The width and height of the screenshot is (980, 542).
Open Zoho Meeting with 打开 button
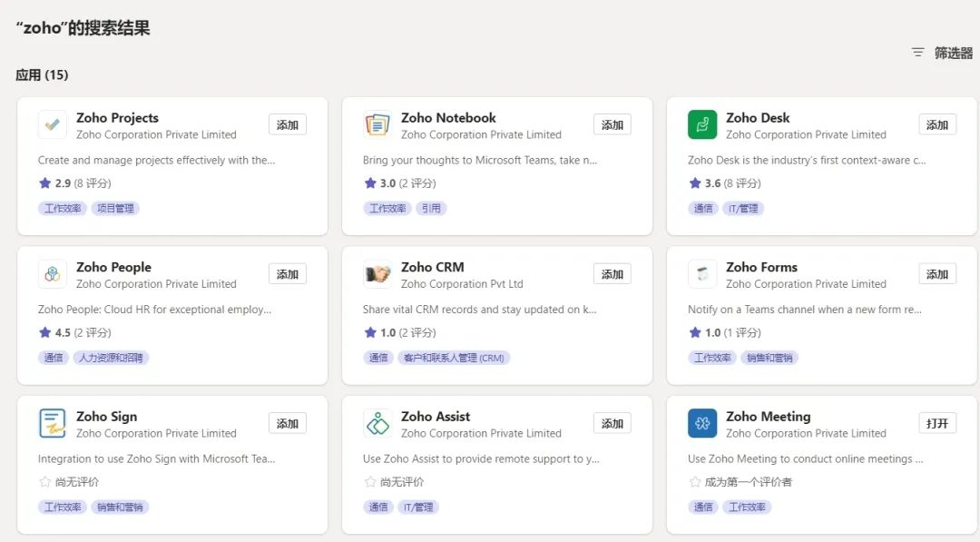(x=937, y=423)
